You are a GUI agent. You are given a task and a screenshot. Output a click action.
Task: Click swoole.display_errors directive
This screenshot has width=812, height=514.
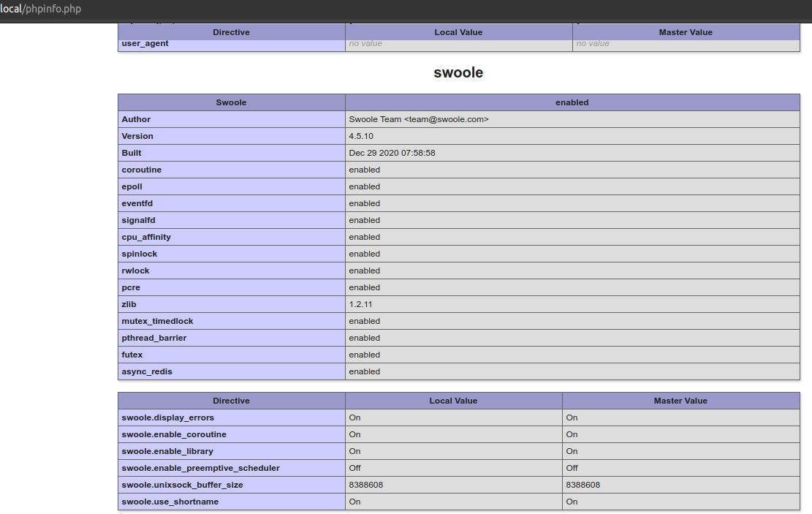pyautogui.click(x=168, y=417)
